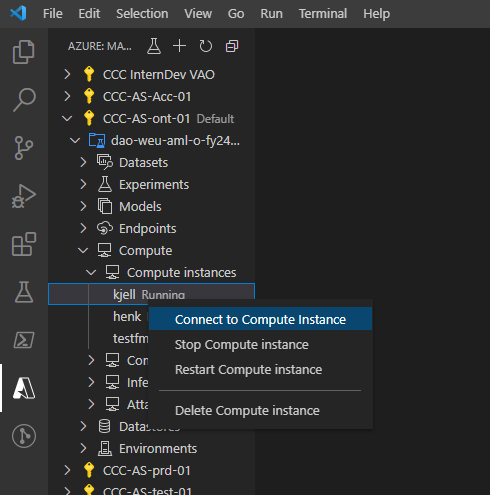The image size is (490, 495).
Task: Collapse the Compute node
Action: coord(83,250)
